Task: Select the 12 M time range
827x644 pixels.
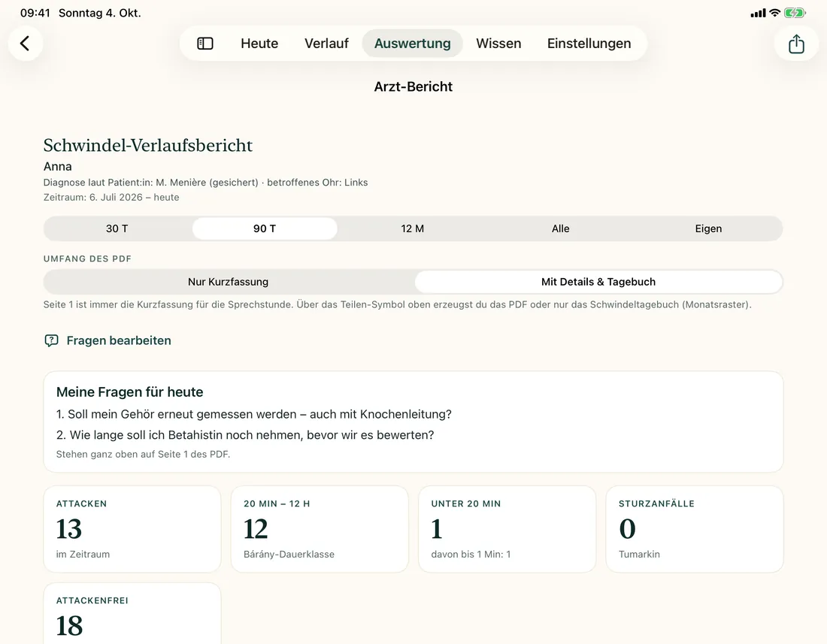Action: coord(413,228)
